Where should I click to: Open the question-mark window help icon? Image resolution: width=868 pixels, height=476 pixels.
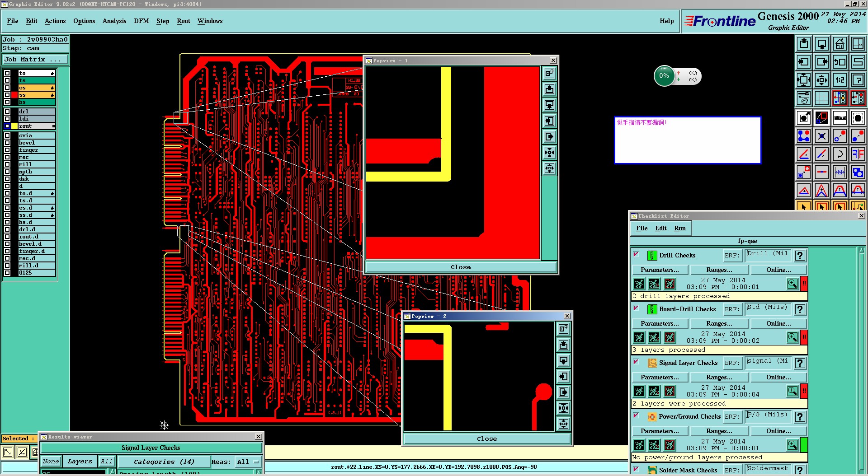click(x=858, y=80)
